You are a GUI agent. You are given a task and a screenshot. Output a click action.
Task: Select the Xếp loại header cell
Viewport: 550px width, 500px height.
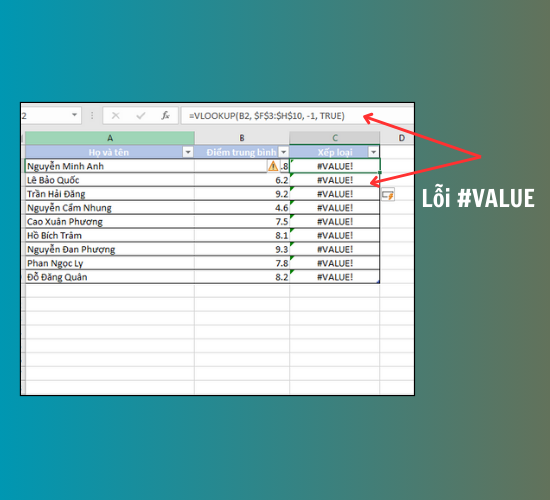(335, 152)
